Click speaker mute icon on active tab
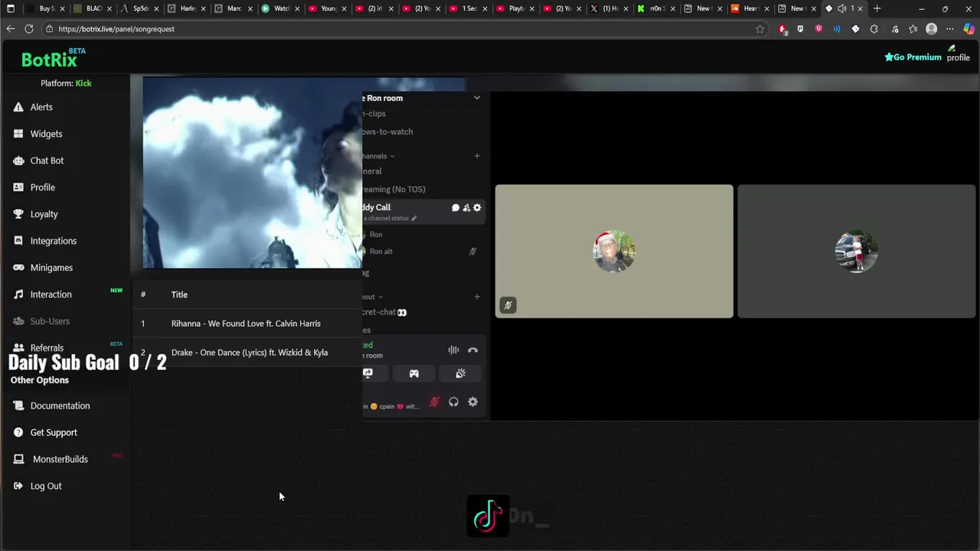980x551 pixels. pos(841,8)
